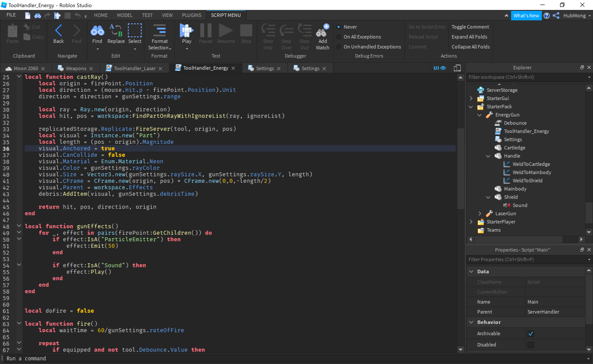Collapse the Handle tree node
Viewport: 593px width, 364px height.
[488, 156]
